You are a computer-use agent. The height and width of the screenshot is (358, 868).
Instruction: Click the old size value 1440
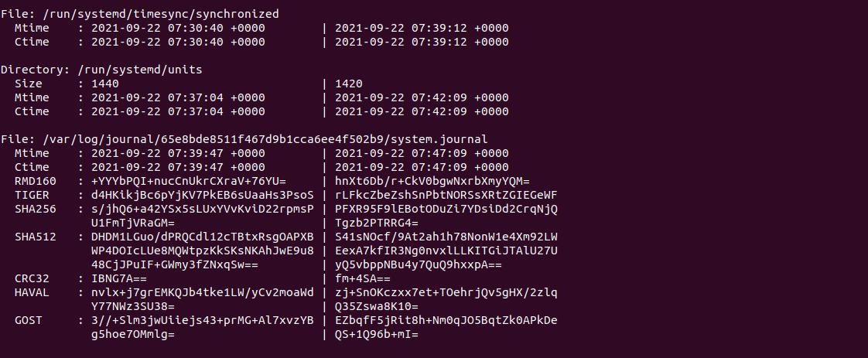pos(105,84)
